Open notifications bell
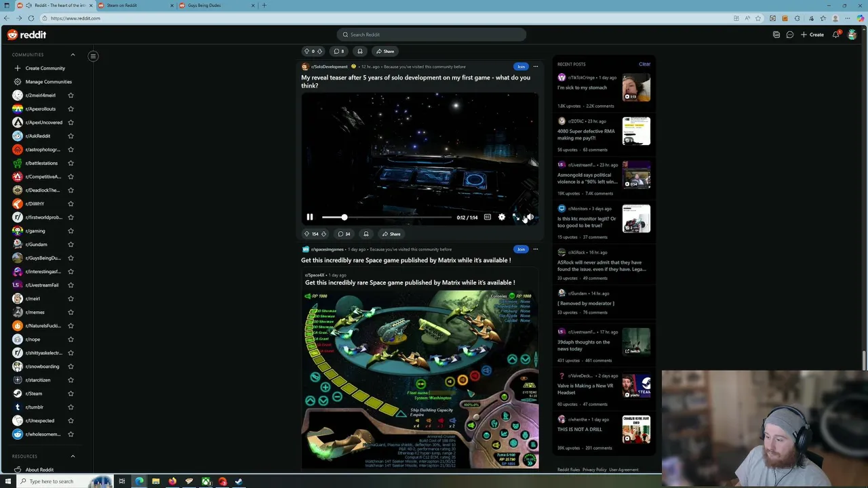This screenshot has height=488, width=868. [836, 35]
